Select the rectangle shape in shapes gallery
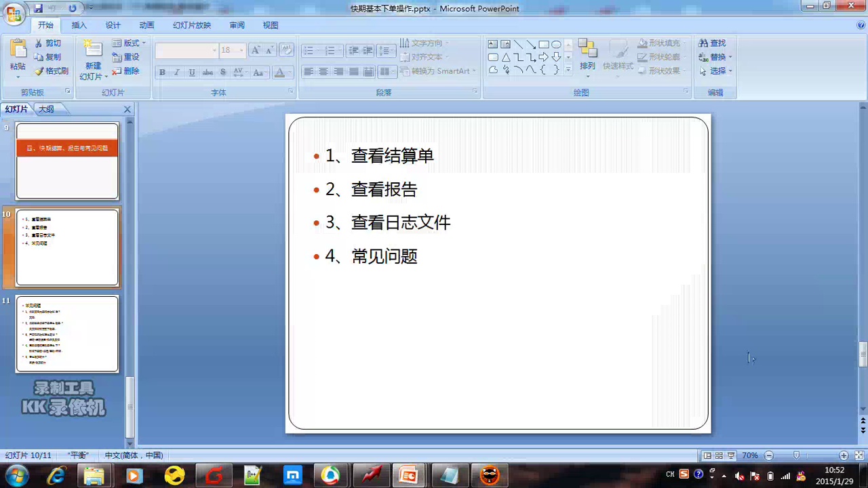This screenshot has width=868, height=488. point(544,45)
